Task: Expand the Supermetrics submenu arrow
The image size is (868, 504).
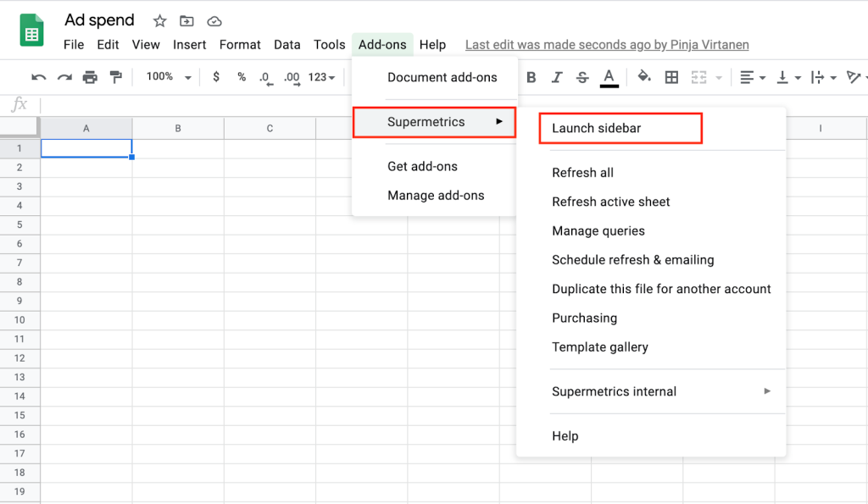Action: click(499, 121)
